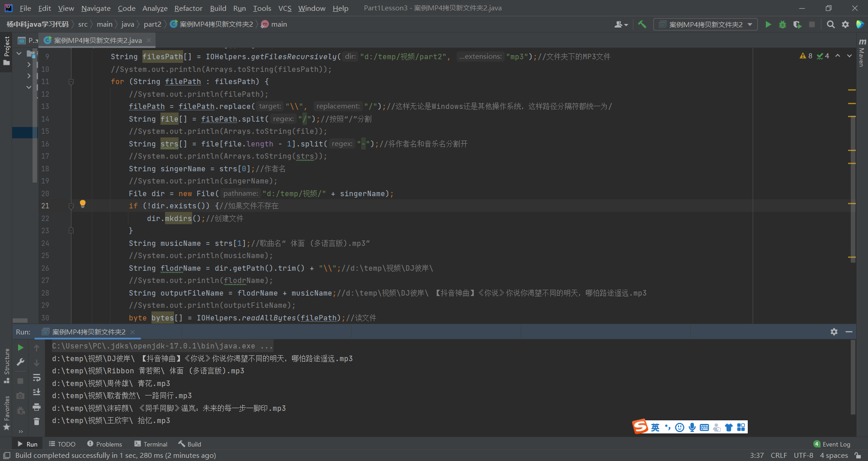
Task: Click the lightbulb intention icon at line 21
Action: coord(83,204)
